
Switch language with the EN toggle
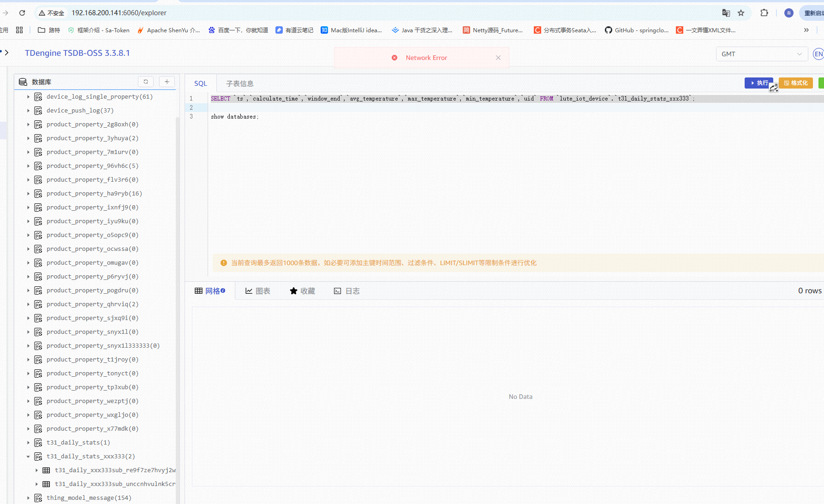pyautogui.click(x=818, y=54)
